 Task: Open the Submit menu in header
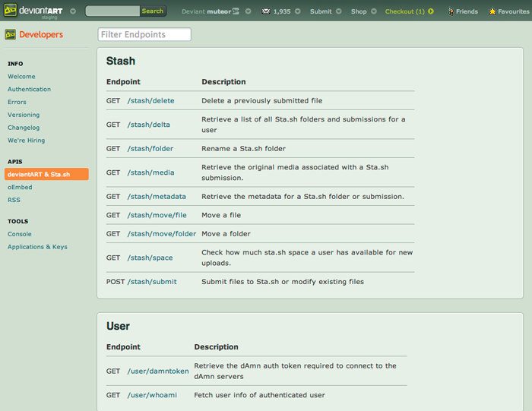click(x=321, y=11)
